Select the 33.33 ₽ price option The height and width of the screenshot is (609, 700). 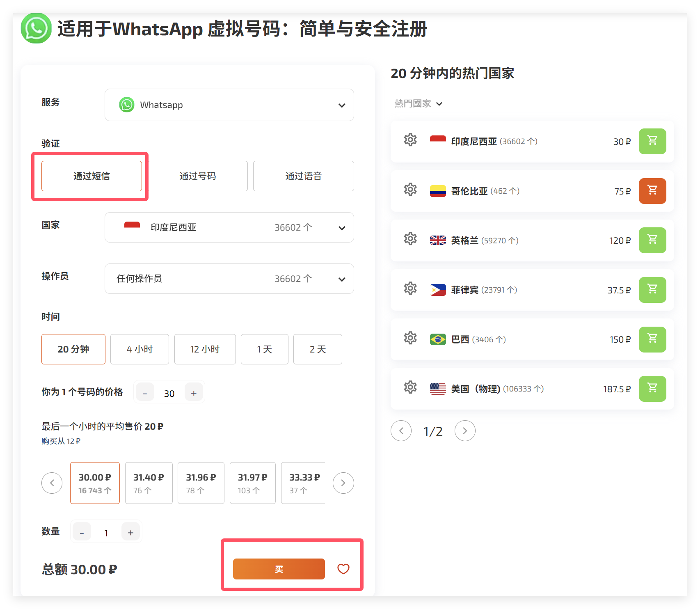[303, 483]
